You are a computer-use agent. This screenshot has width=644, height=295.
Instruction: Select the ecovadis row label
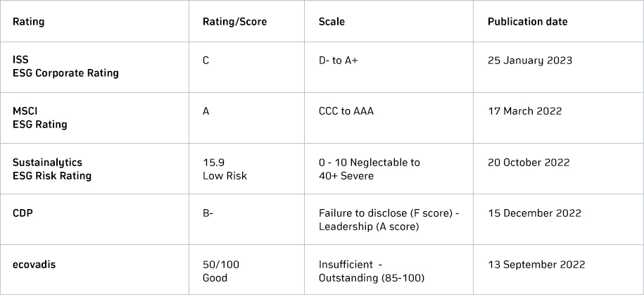34,265
